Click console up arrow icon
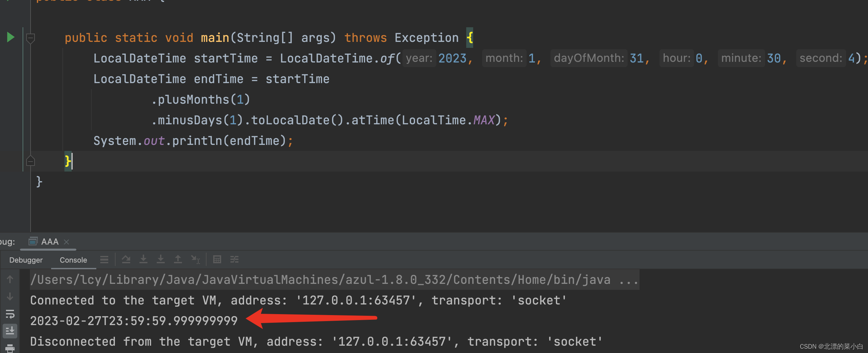This screenshot has width=868, height=353. 10,279
